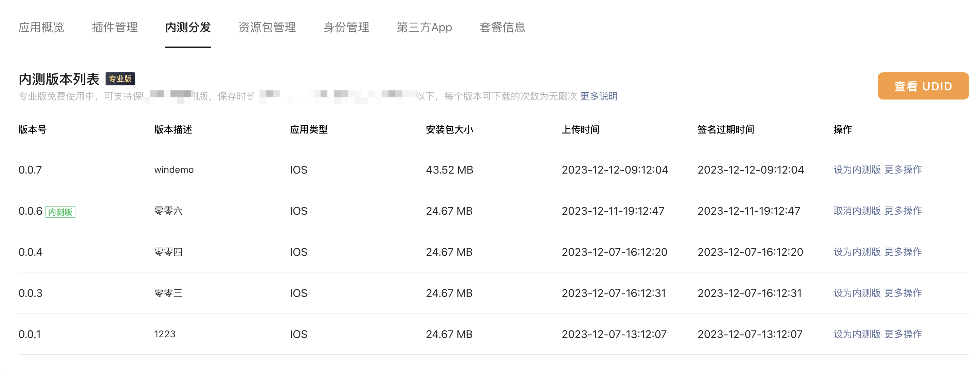Switch to 套餐信息 tab

pos(502,28)
